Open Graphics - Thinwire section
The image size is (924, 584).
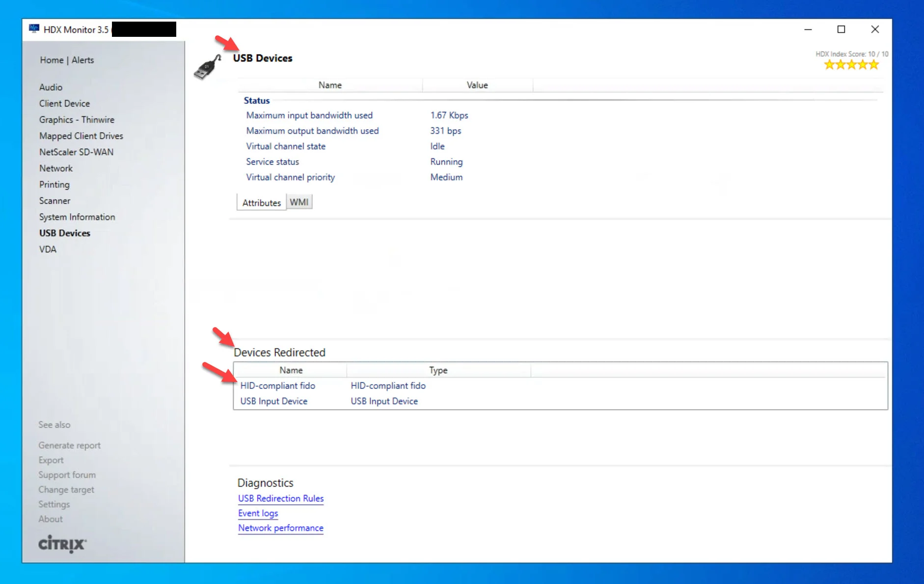(77, 119)
